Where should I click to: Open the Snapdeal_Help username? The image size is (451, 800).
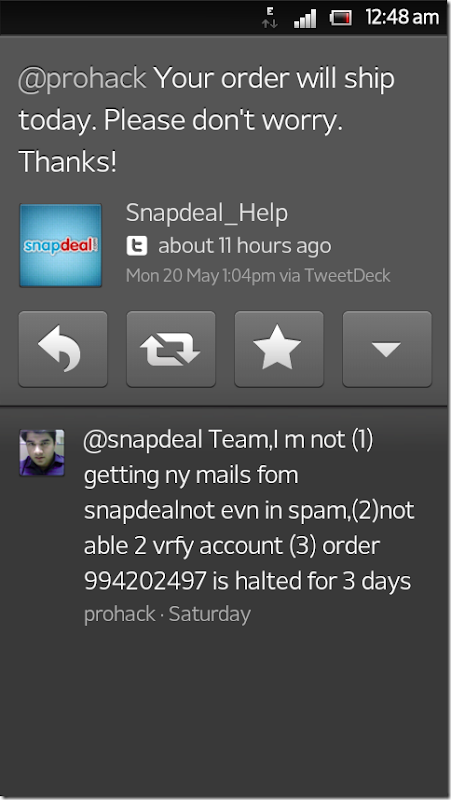pos(207,213)
